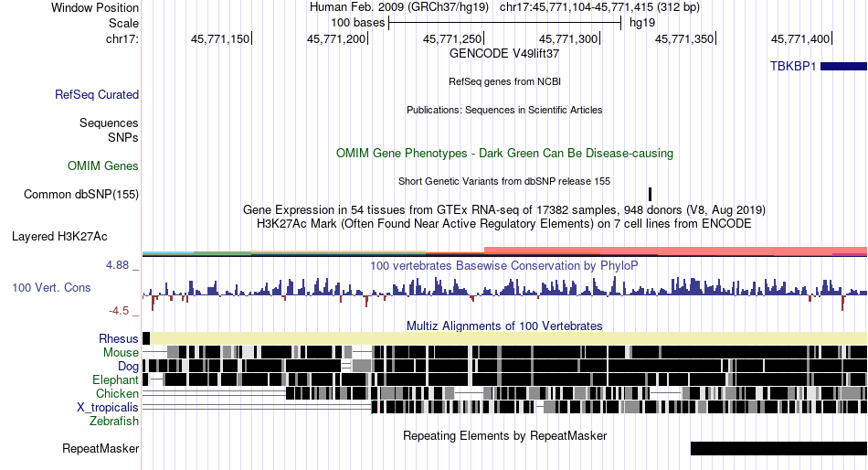Click the Zebrafish alignment label
868x470 pixels.
(114, 422)
